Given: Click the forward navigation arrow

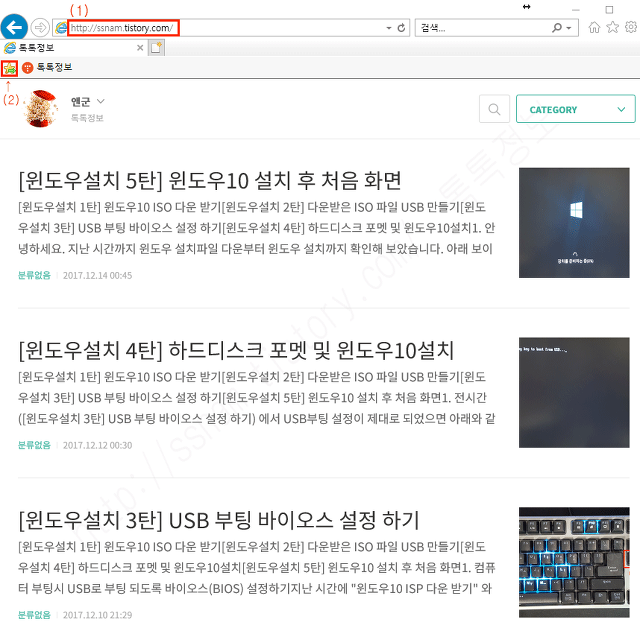Looking at the screenshot, I should 40,28.
